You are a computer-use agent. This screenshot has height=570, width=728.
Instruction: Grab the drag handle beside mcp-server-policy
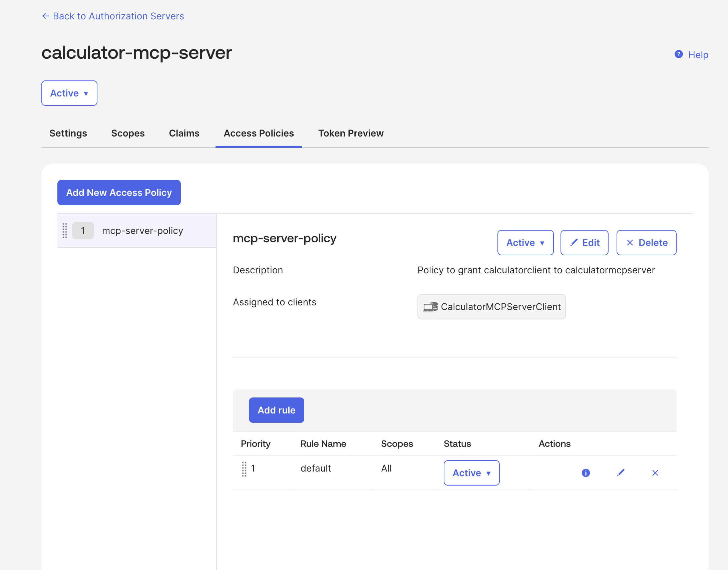pos(65,231)
